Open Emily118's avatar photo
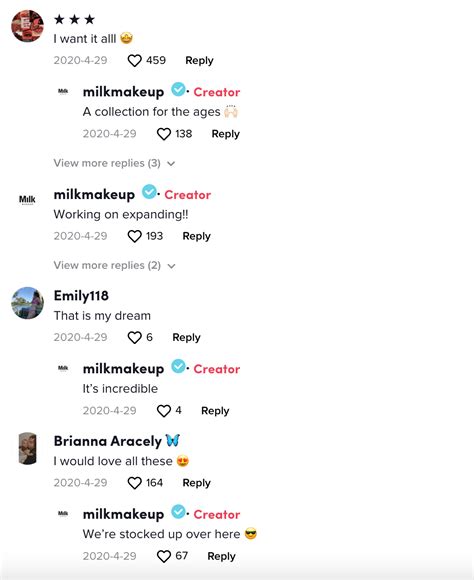This screenshot has height=580, width=474. [x=27, y=303]
